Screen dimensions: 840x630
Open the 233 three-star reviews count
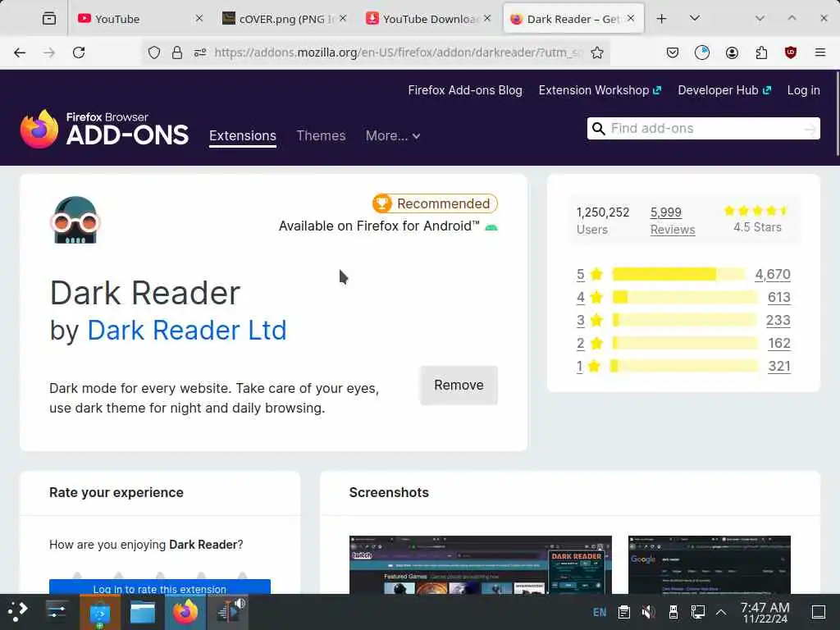tap(778, 321)
